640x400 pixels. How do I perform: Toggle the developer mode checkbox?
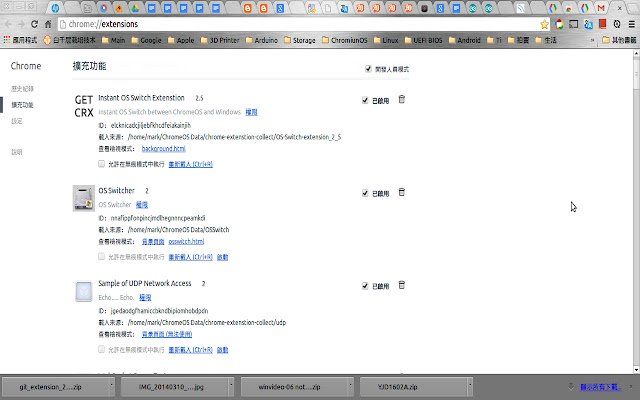click(x=368, y=69)
